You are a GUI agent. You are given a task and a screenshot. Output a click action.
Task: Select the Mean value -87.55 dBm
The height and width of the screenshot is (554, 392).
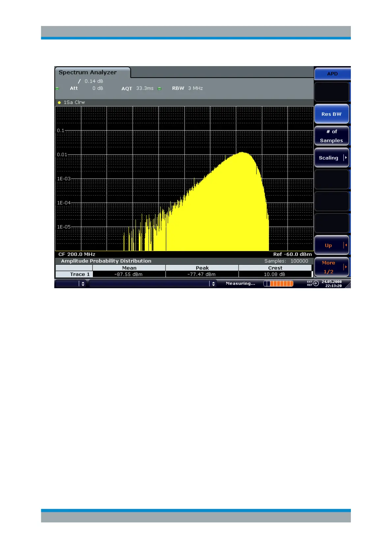click(x=129, y=274)
